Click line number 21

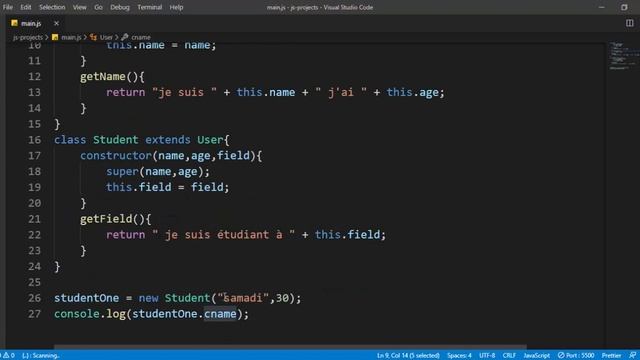35,219
